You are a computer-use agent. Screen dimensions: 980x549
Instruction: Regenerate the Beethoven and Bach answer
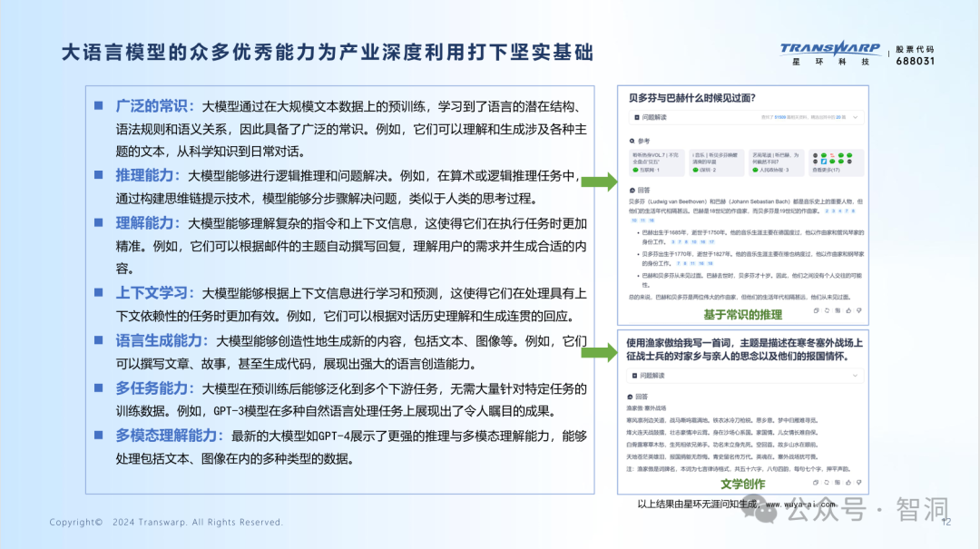[827, 310]
